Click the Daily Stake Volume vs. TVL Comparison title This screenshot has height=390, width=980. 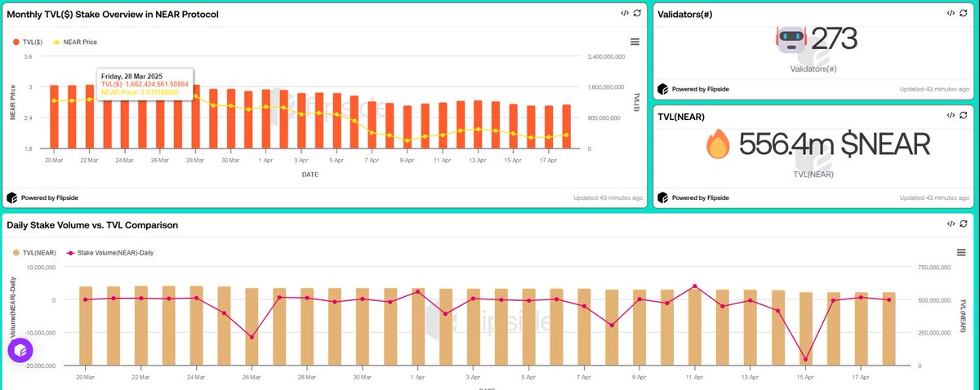click(x=92, y=224)
